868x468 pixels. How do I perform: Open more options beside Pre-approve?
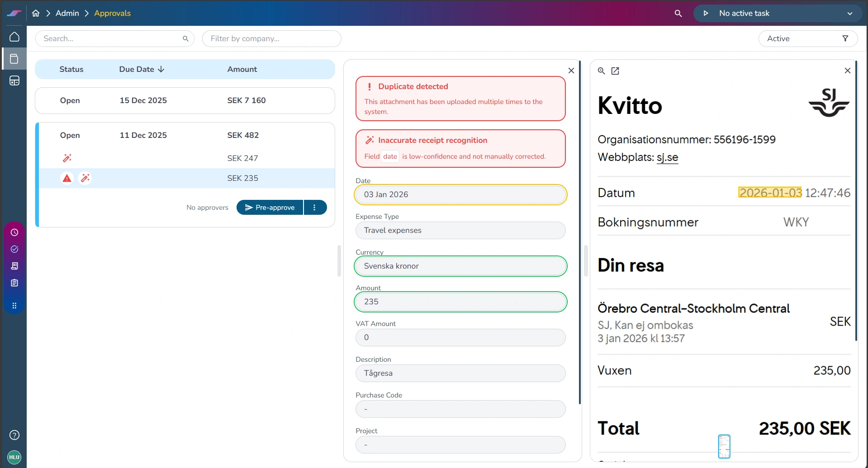point(314,208)
